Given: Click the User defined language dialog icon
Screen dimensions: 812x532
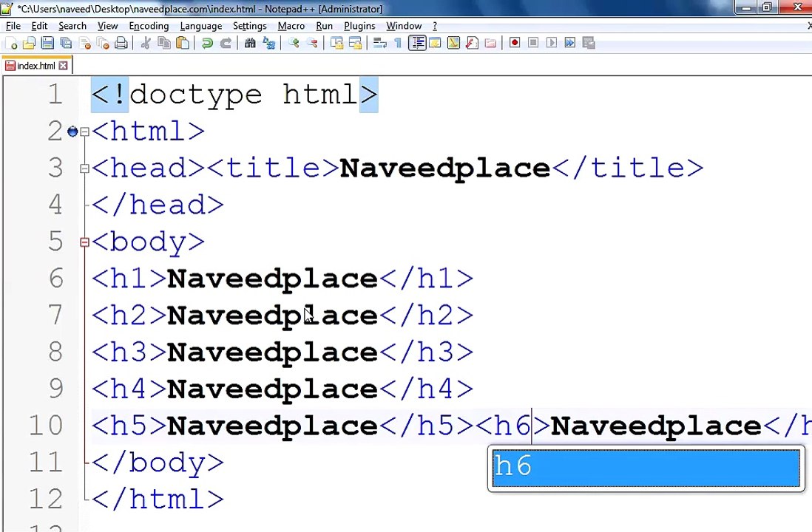Looking at the screenshot, I should 435,43.
